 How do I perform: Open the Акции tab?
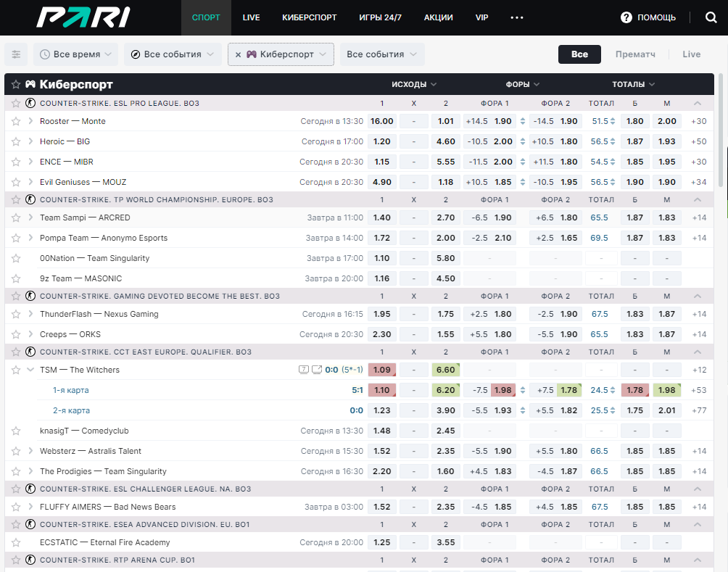coord(438,17)
